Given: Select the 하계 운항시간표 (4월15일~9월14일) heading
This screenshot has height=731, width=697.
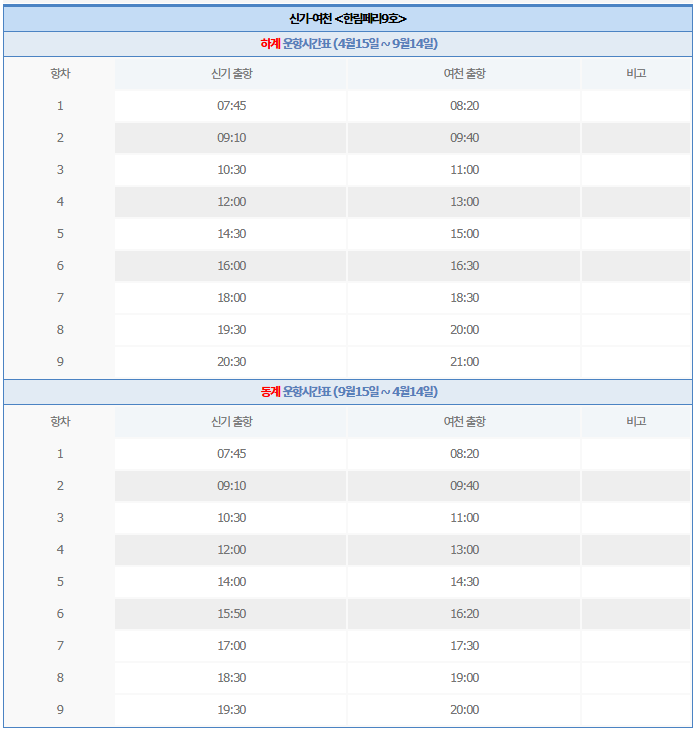Looking at the screenshot, I should point(349,44).
